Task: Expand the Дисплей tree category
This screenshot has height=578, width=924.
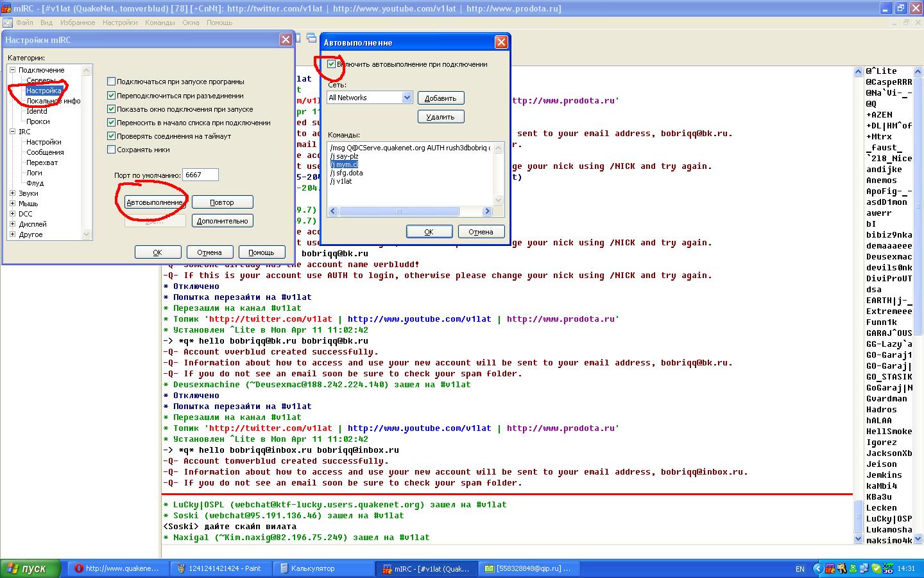Action: point(13,224)
